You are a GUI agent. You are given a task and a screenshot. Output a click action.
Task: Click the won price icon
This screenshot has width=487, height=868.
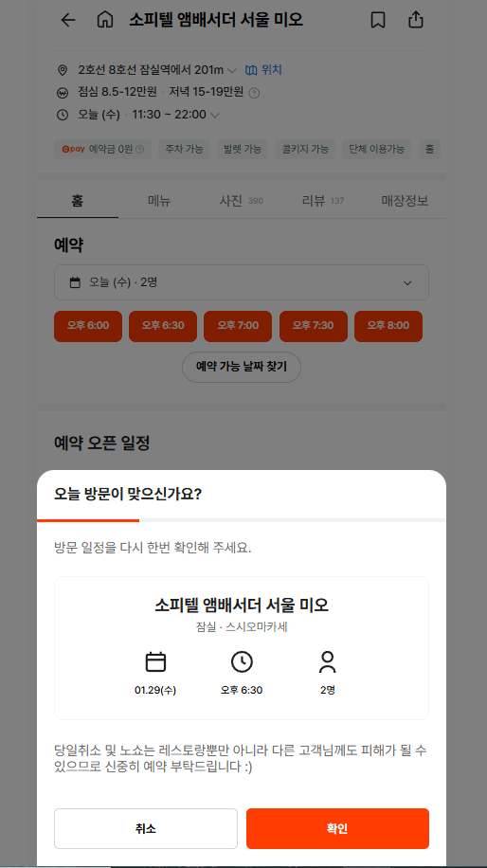pyautogui.click(x=63, y=93)
